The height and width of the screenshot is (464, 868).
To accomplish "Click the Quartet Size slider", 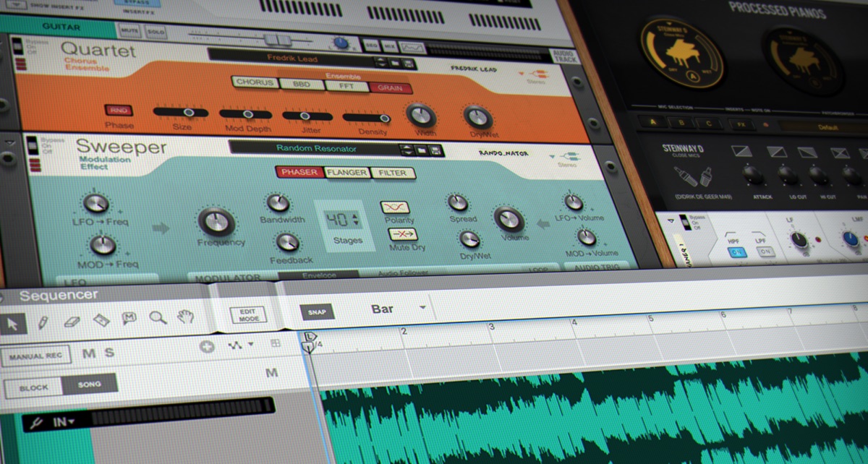I will pyautogui.click(x=181, y=112).
